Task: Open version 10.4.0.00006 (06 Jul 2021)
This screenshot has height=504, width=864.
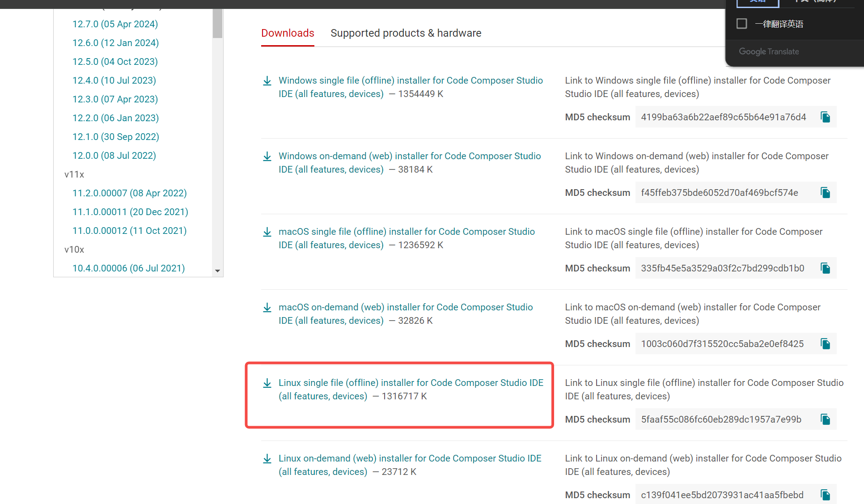Action: click(x=128, y=268)
